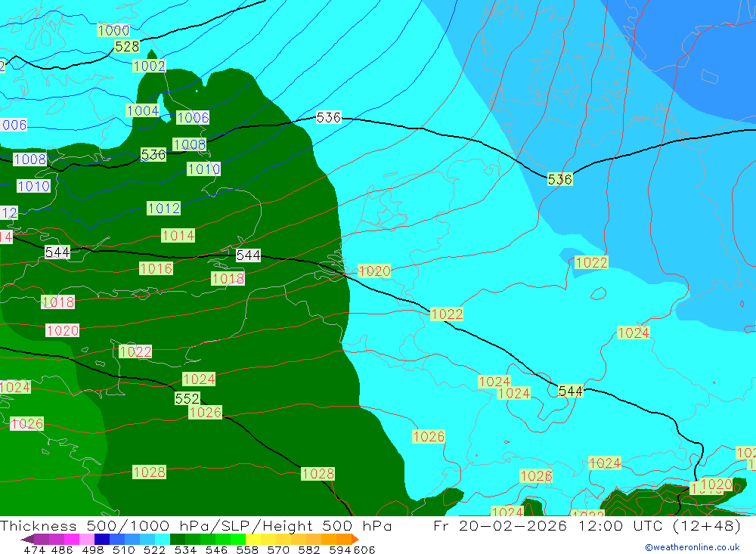Pick the light pink legend swatch
Image resolution: width=756 pixels, height=554 pixels.
coord(87,539)
